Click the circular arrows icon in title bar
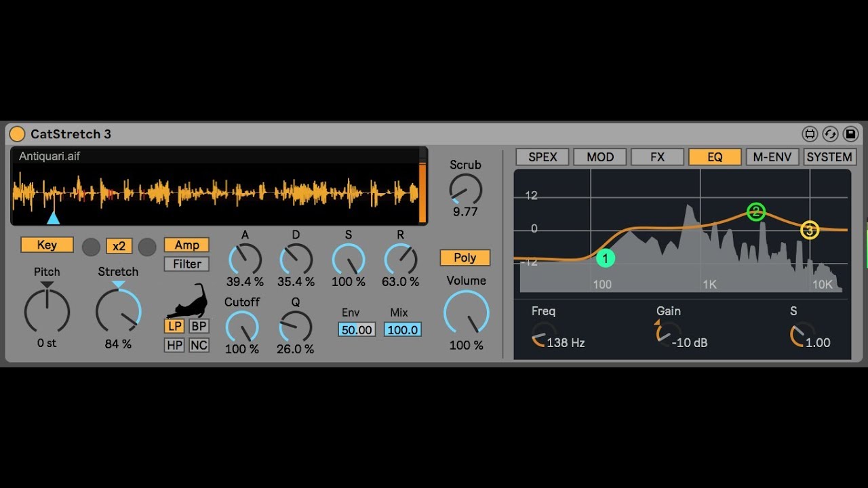 [x=830, y=134]
